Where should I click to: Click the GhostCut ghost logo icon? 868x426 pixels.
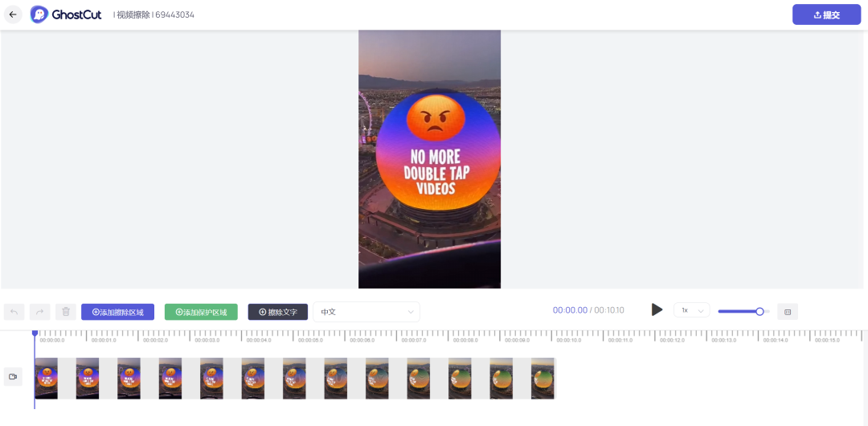click(x=39, y=14)
